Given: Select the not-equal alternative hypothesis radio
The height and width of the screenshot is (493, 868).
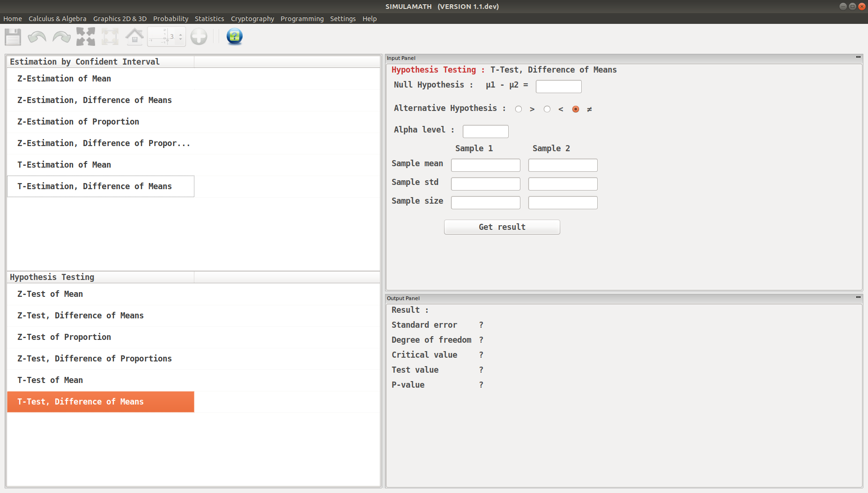Looking at the screenshot, I should 576,109.
